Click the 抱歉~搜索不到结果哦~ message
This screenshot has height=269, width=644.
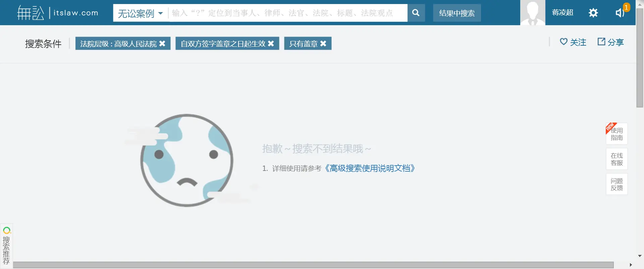(x=316, y=149)
